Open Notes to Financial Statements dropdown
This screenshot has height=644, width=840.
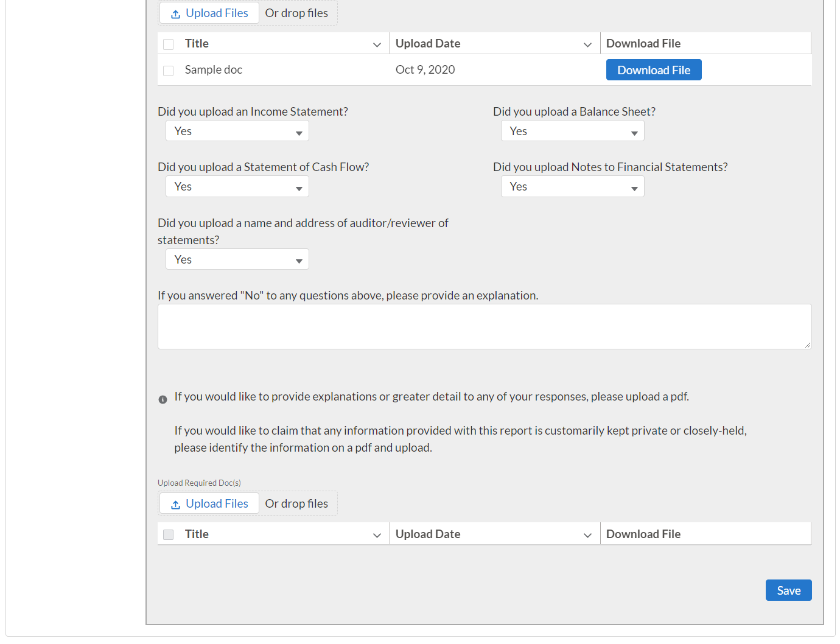tap(572, 187)
